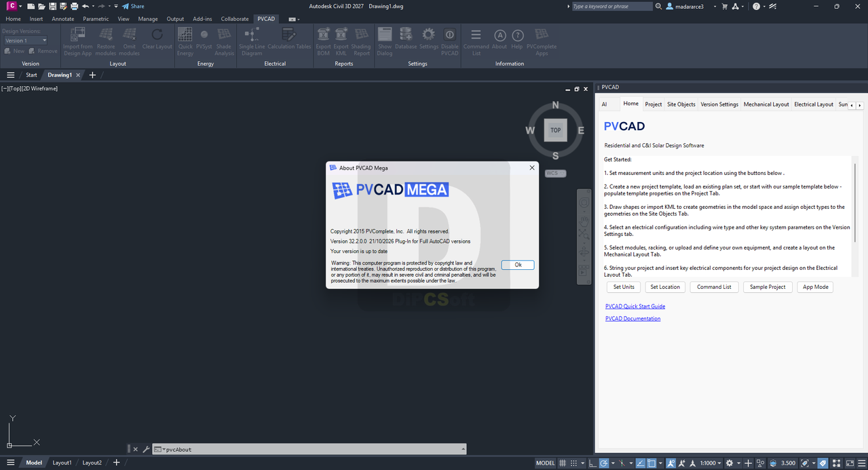Click Database ribbon icon

tap(406, 38)
